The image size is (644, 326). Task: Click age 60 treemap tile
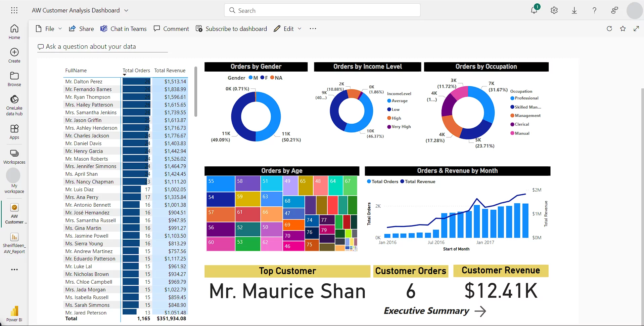[x=220, y=244]
